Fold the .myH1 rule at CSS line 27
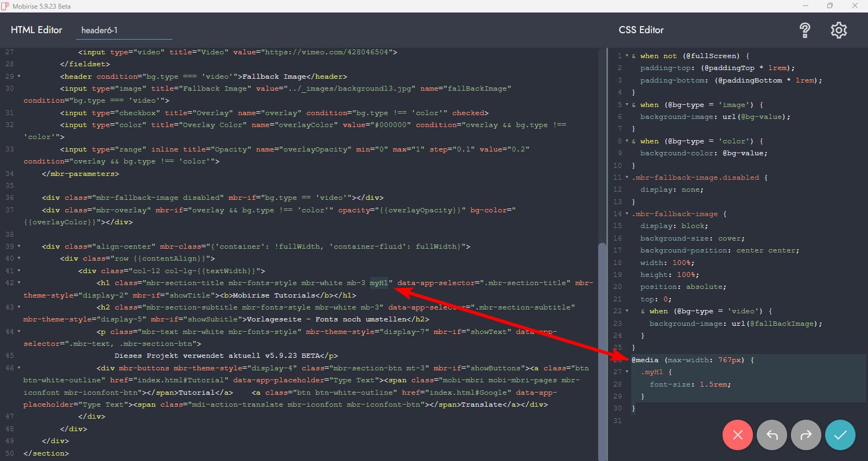868x461 pixels. pyautogui.click(x=627, y=372)
